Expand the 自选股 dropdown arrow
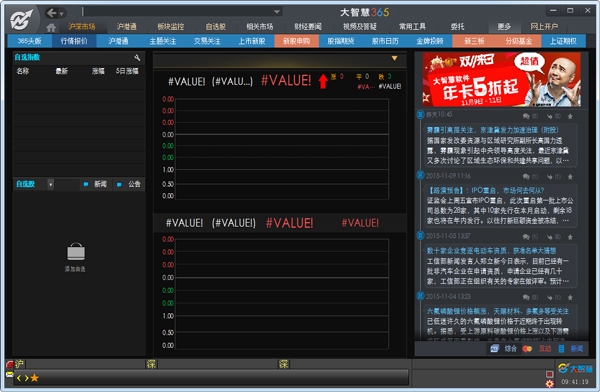600x392 pixels. [51, 185]
